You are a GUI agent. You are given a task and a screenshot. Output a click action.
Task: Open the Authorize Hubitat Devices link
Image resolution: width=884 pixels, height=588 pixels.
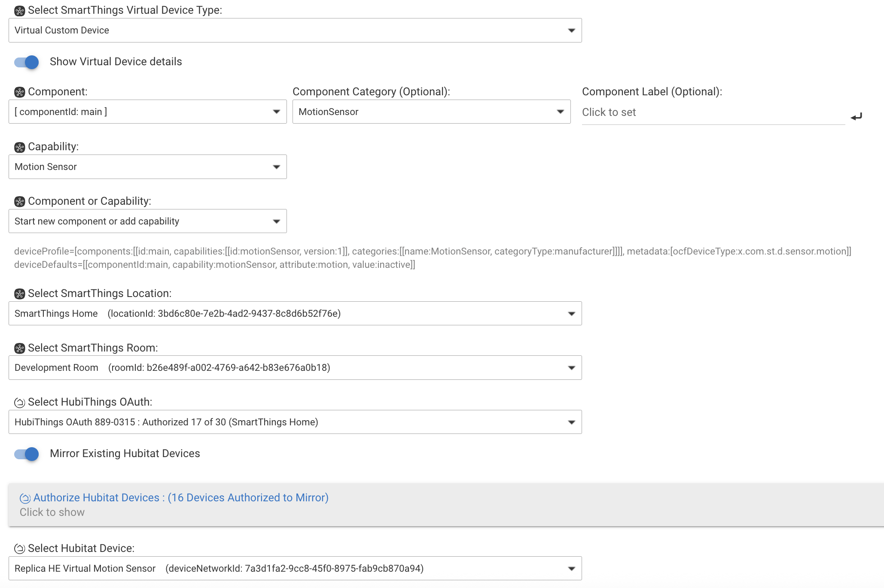(181, 498)
